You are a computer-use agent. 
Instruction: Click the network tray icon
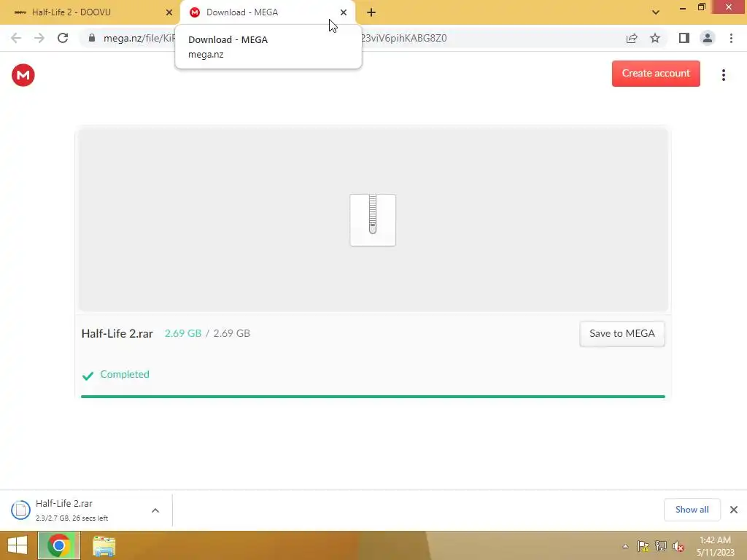tap(661, 546)
